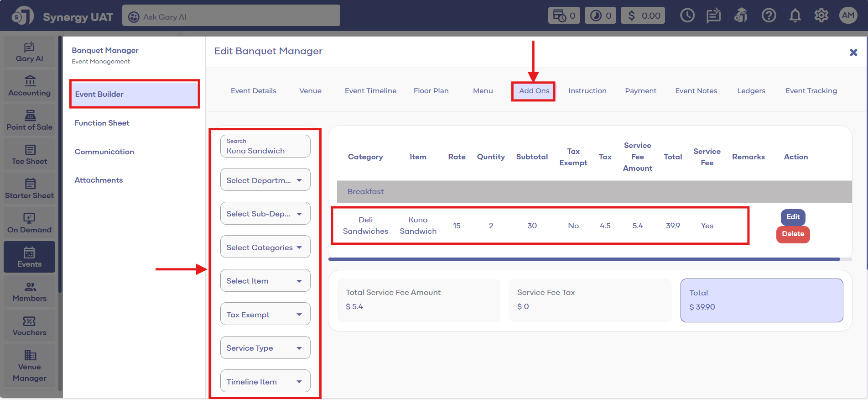Click the help question mark icon
Viewport: 868px width, 400px height.
point(769,16)
